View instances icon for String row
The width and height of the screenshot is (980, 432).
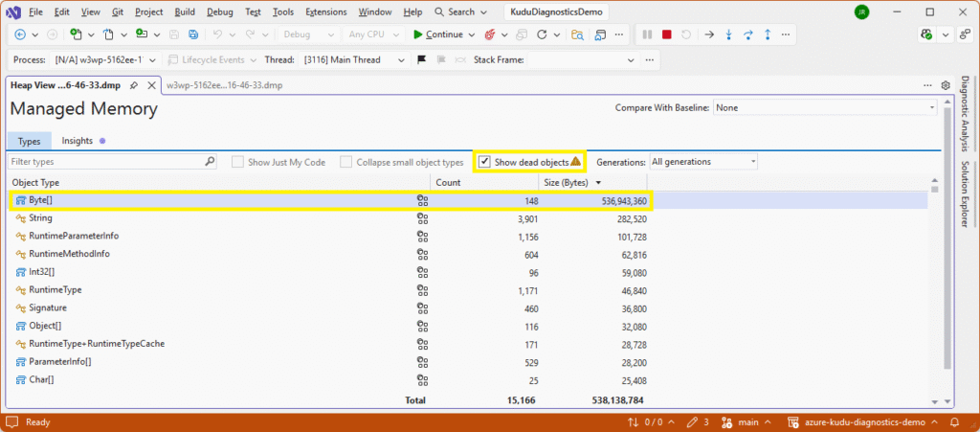[x=422, y=218]
